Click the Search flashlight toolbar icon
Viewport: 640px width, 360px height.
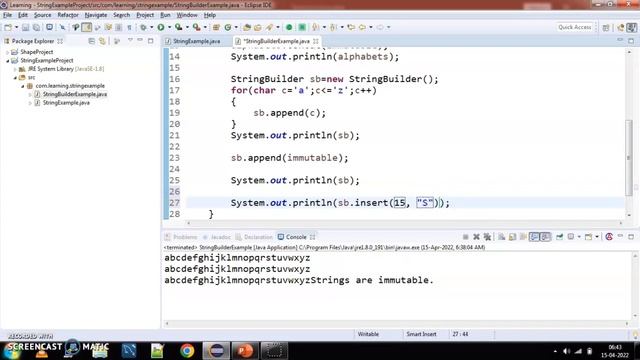click(x=269, y=27)
